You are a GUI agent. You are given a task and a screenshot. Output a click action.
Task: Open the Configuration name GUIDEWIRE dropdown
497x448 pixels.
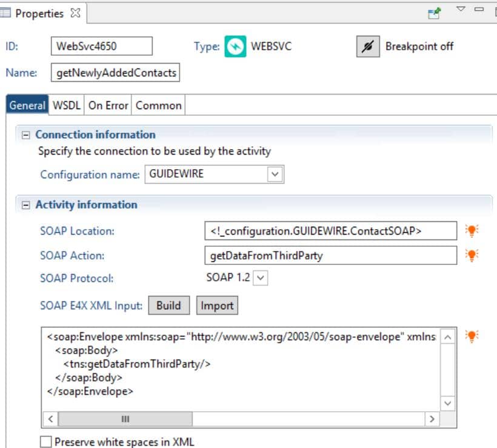[275, 174]
